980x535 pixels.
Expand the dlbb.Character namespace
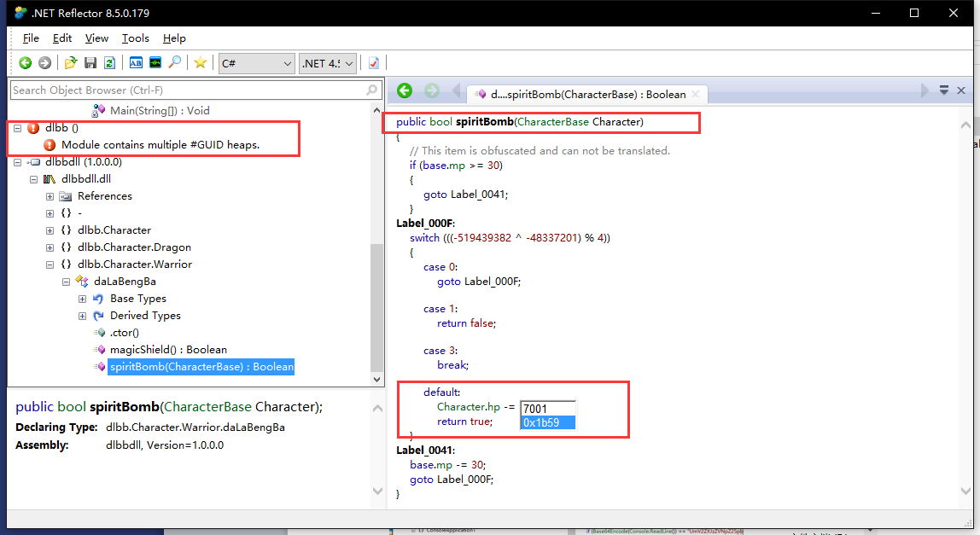(50, 230)
